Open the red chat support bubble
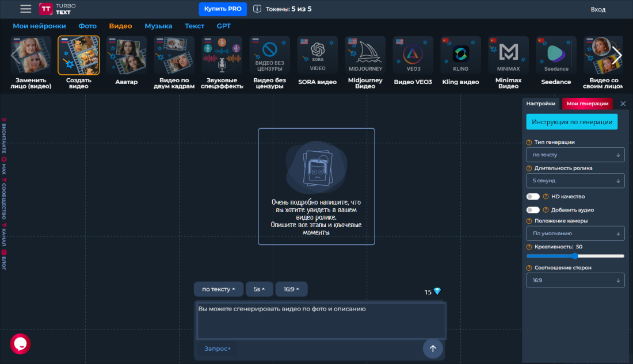 (x=20, y=343)
